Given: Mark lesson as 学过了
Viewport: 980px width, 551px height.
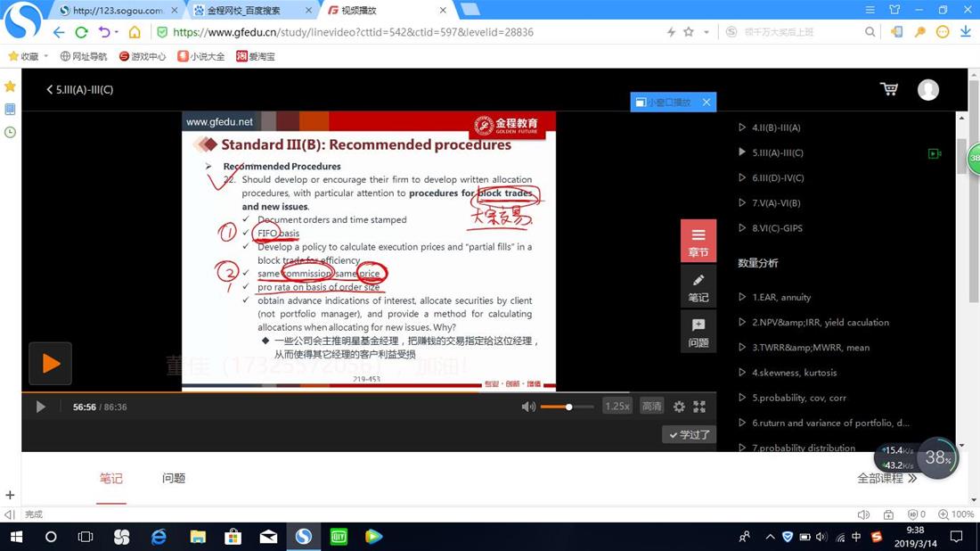Looking at the screenshot, I should [x=690, y=435].
